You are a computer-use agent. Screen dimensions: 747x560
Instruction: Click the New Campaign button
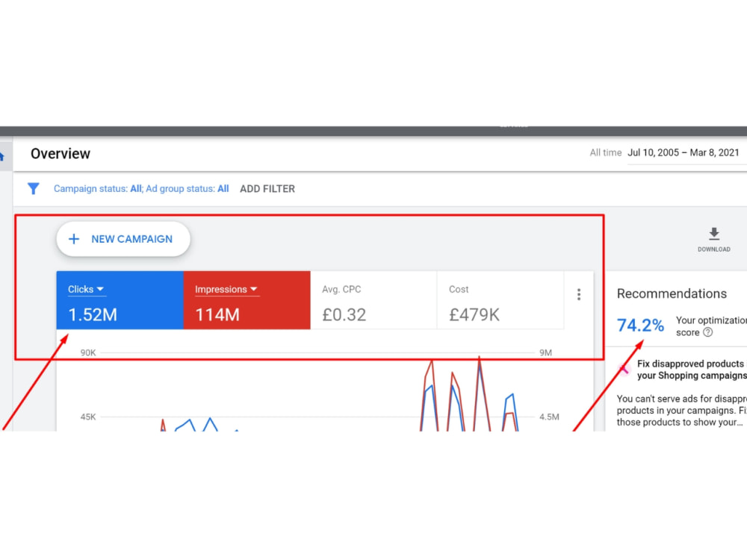point(123,239)
